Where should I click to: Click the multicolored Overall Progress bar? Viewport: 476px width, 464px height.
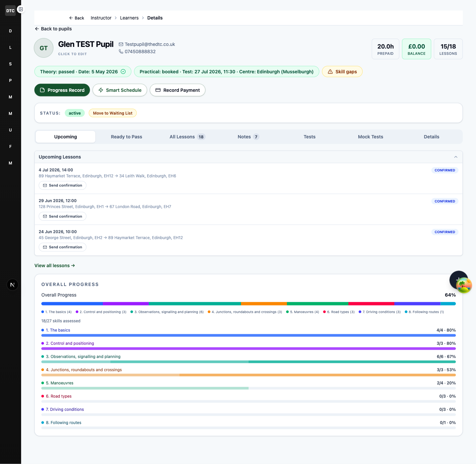[x=249, y=303]
